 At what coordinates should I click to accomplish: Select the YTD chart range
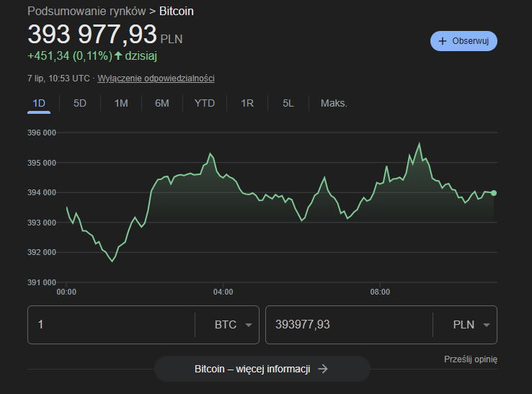click(x=205, y=103)
